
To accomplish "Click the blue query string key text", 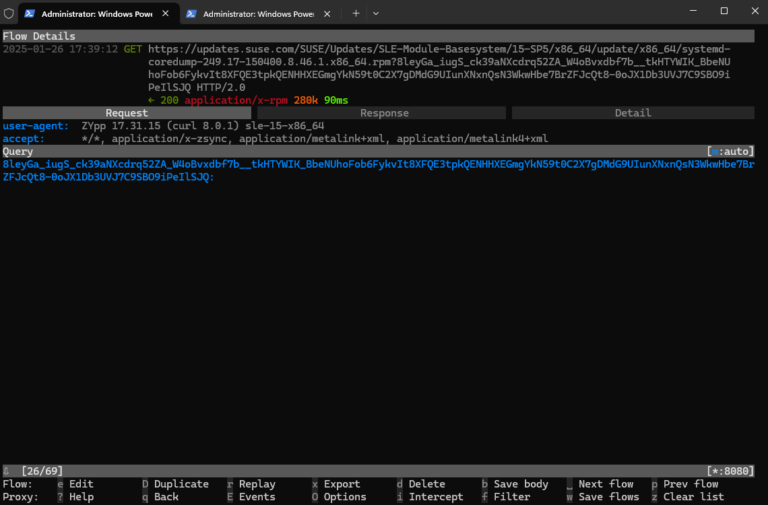I will click(378, 170).
